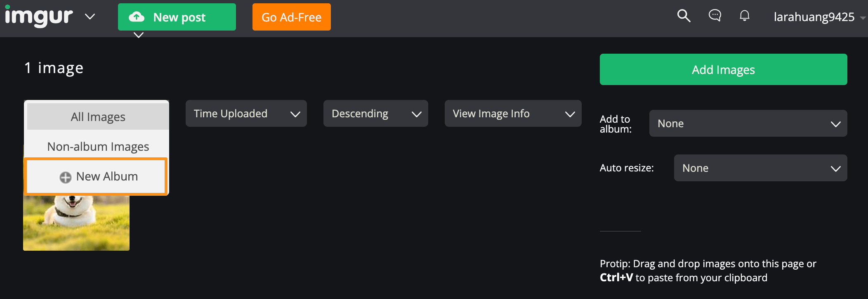Expand the chevron beside the Imgur logo
The height and width of the screenshot is (299, 868).
click(x=90, y=17)
